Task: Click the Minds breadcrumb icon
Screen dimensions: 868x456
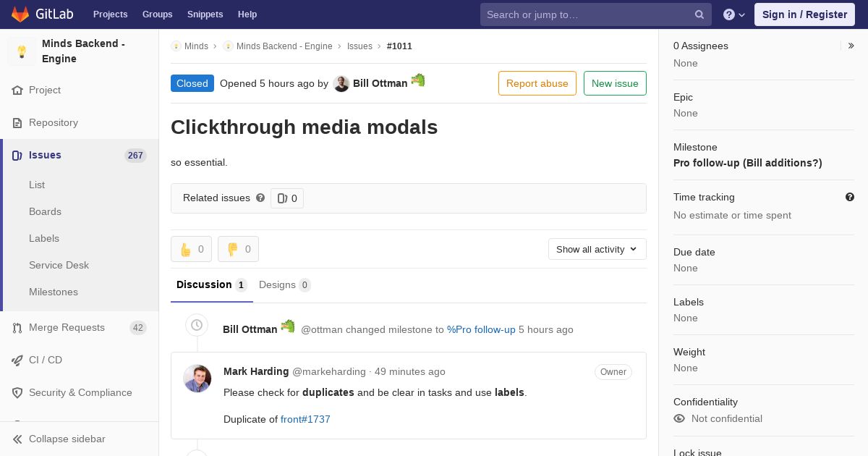Action: tap(176, 46)
